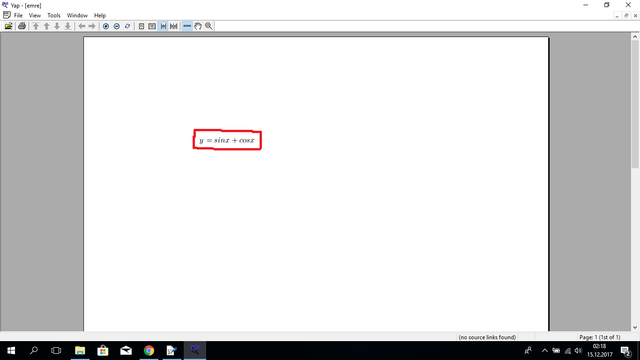This screenshot has height=360, width=640.
Task: Zoom out using the circle minus icon
Action: pyautogui.click(x=117, y=26)
